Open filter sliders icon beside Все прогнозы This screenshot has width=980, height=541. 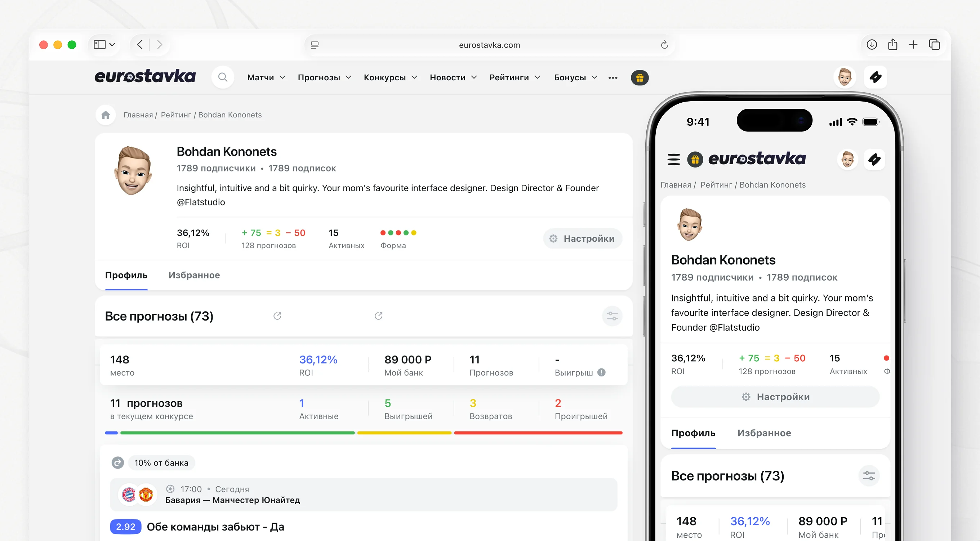[x=612, y=316]
